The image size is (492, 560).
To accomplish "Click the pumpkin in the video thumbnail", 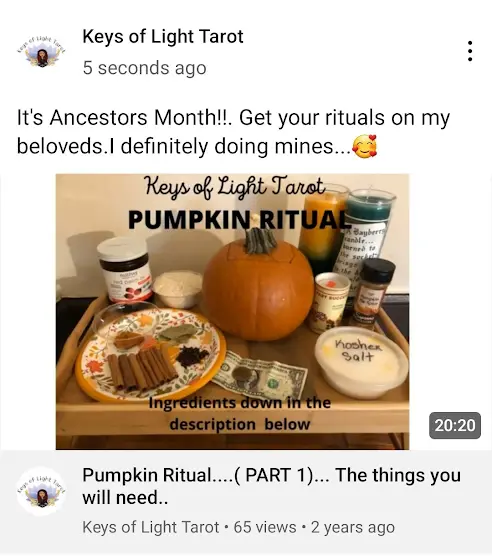I will [x=258, y=286].
